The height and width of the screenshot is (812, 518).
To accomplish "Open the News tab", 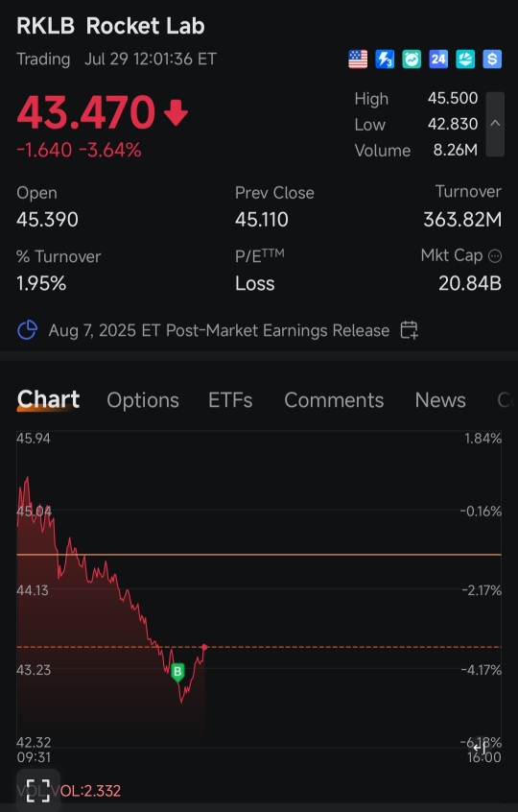I will 440,400.
